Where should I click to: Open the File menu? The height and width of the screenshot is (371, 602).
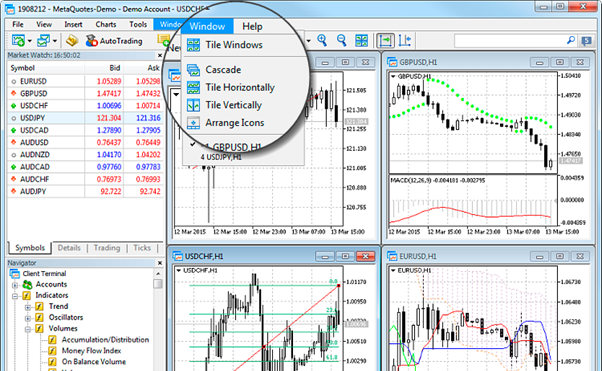pos(18,25)
